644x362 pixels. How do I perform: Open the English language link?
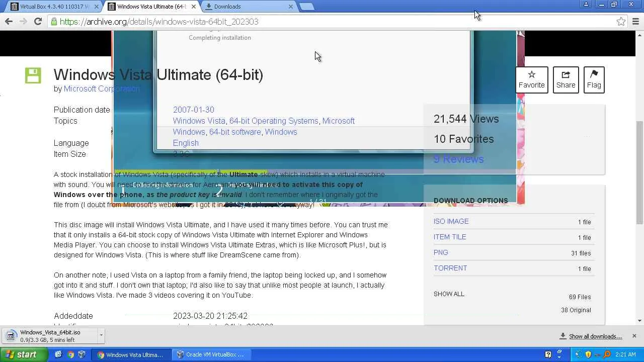(x=186, y=143)
